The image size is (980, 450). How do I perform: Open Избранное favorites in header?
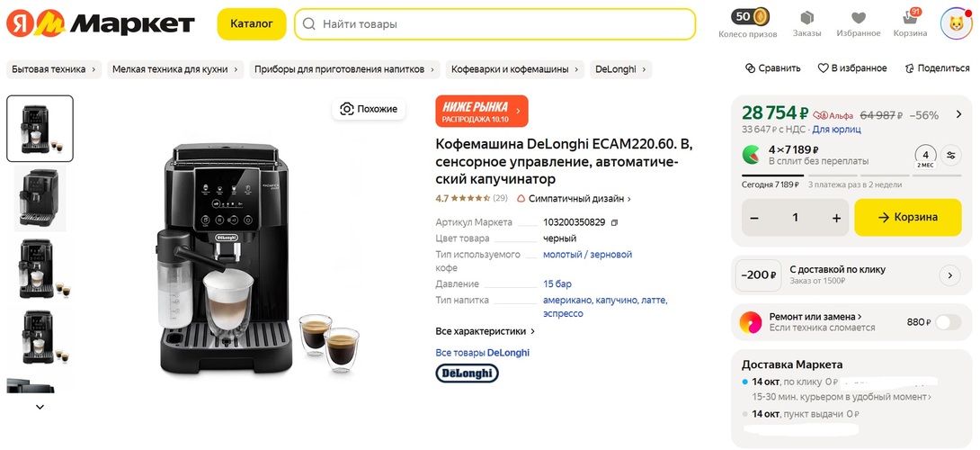point(858,20)
